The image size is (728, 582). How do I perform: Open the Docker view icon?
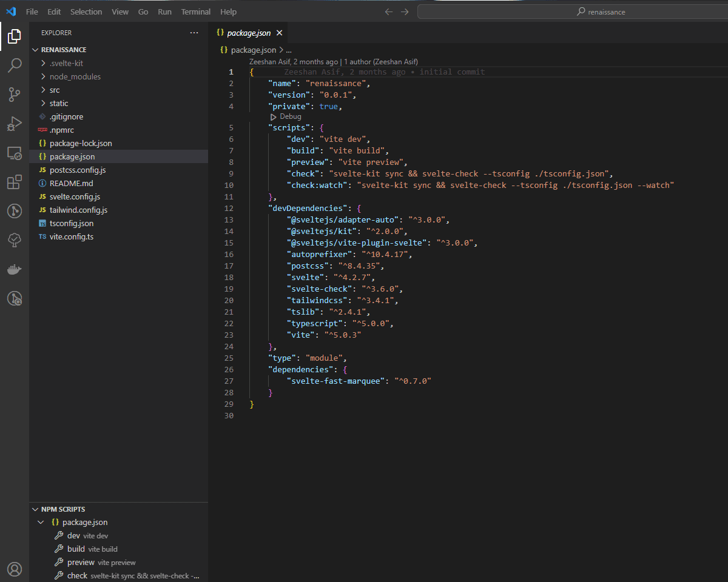coord(15,270)
